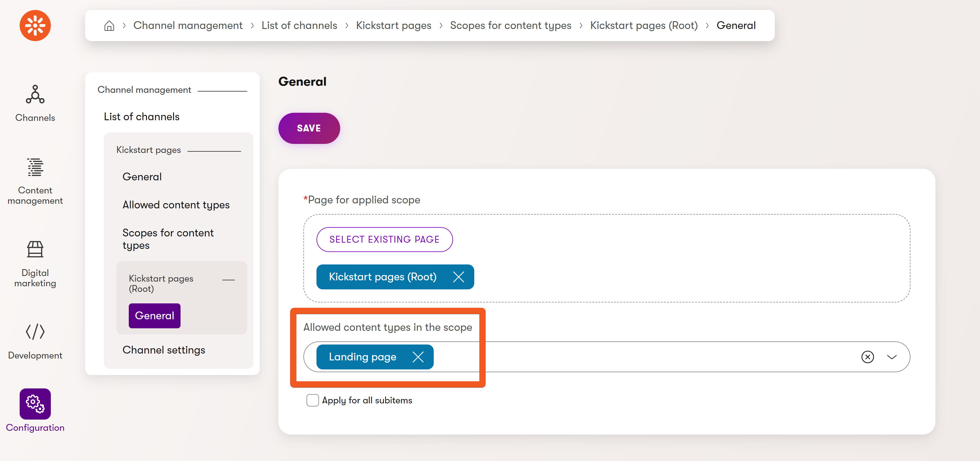Viewport: 980px width, 461px height.
Task: Open List of channels breadcrumb
Action: [299, 26]
